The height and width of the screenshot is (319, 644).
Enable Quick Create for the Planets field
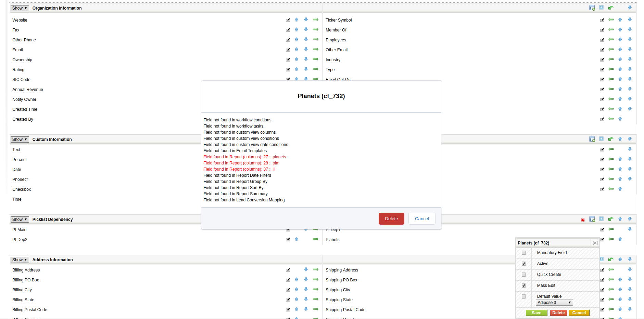523,275
